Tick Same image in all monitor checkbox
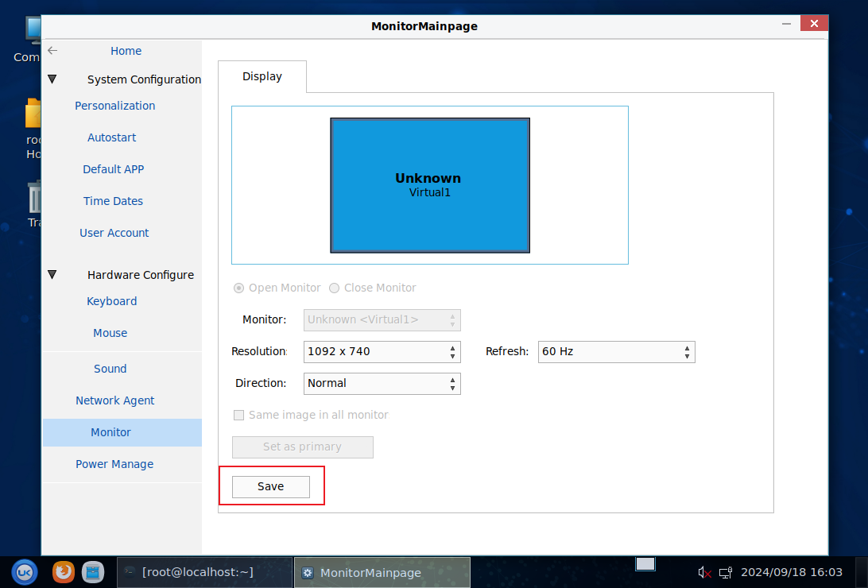The image size is (868, 588). tap(238, 415)
